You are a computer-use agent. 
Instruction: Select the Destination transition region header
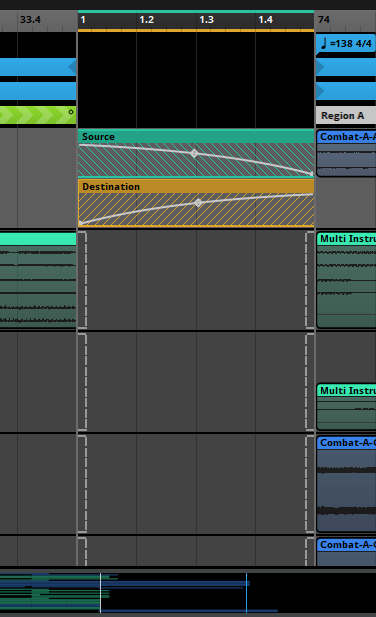pyautogui.click(x=196, y=187)
